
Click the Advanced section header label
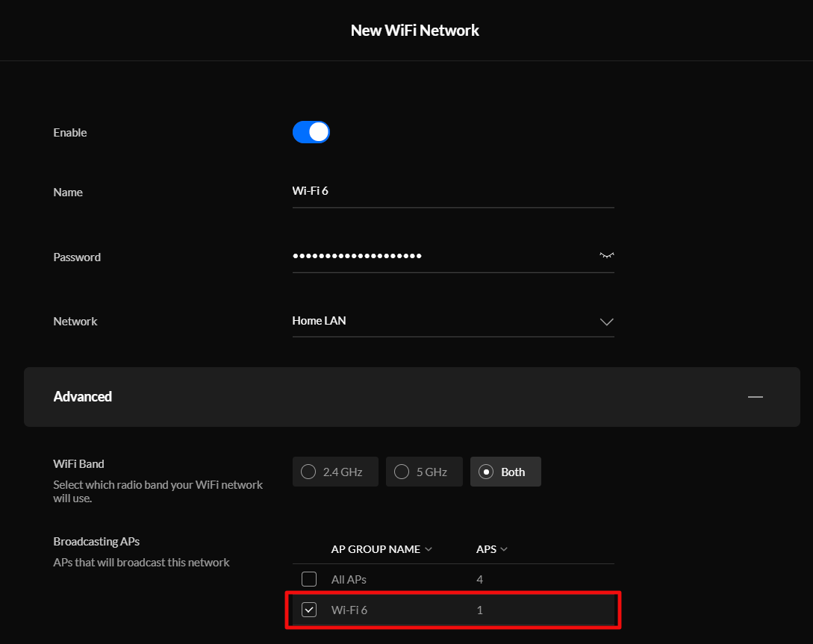pyautogui.click(x=83, y=397)
